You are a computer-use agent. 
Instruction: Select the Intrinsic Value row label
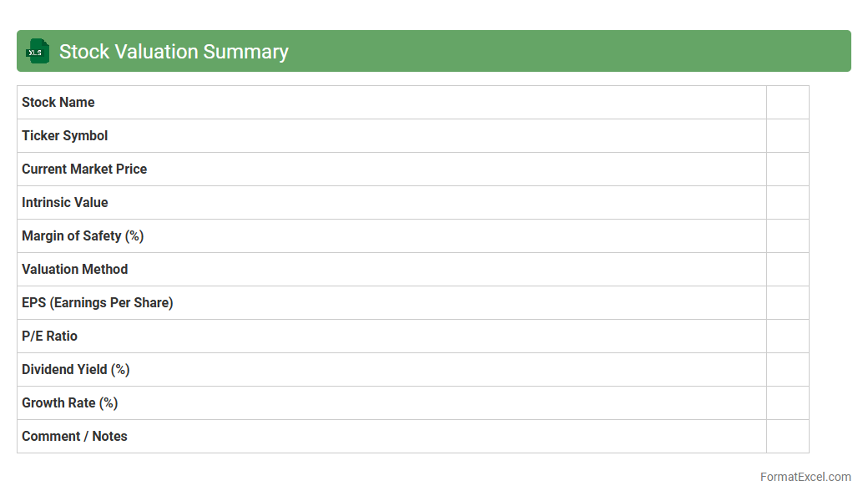(x=65, y=202)
